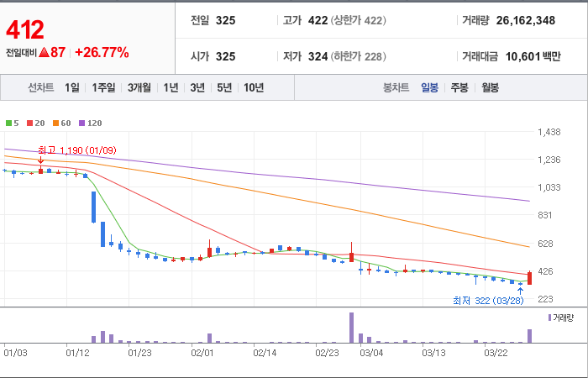Viewport: 588px width, 378px height.
Task: Click the 01/12 date axis label
Action: (77, 353)
